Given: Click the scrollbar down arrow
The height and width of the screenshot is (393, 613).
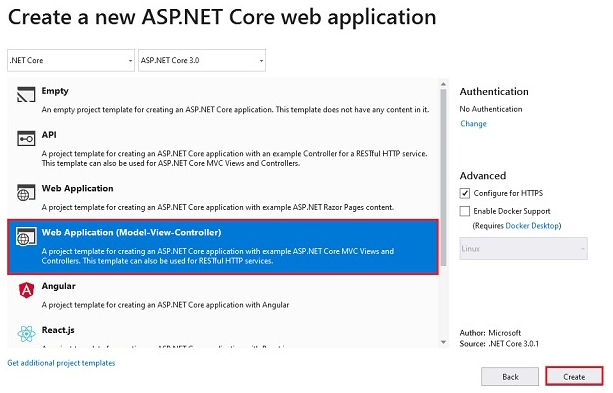Looking at the screenshot, I should point(443,342).
